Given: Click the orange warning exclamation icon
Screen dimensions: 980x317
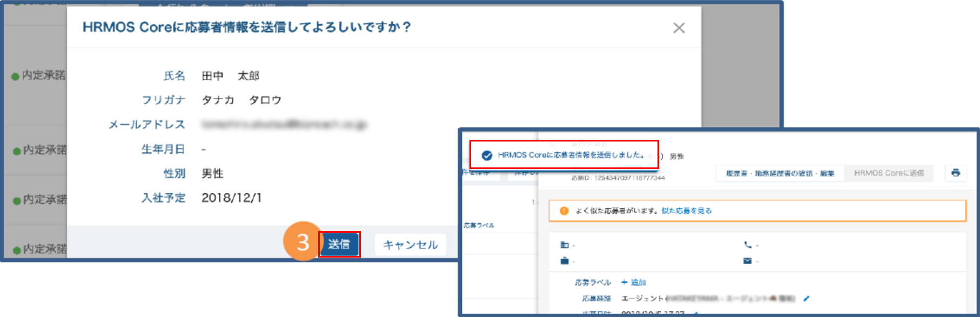Looking at the screenshot, I should tap(564, 211).
